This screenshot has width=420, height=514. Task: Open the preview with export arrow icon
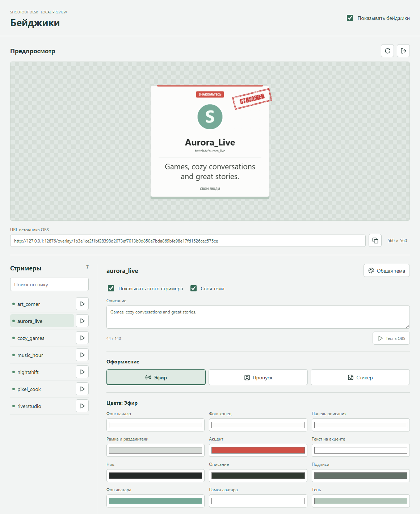[403, 51]
